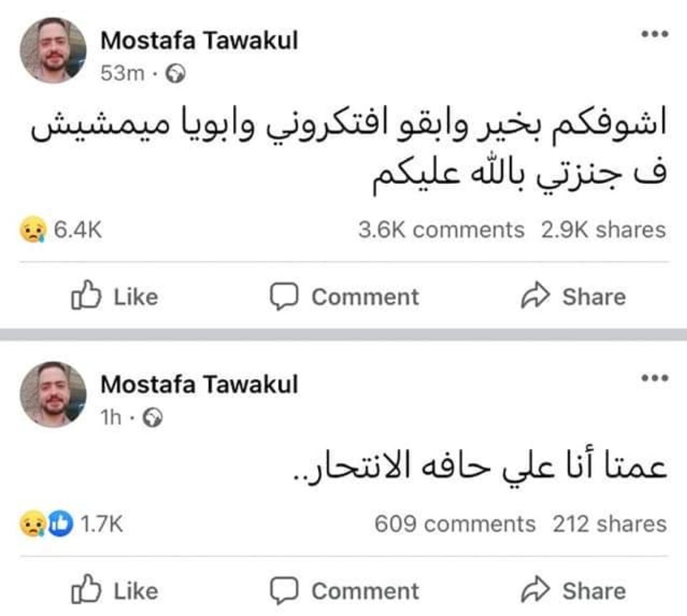
Task: Open the 3.6K comments link
Action: tap(441, 230)
